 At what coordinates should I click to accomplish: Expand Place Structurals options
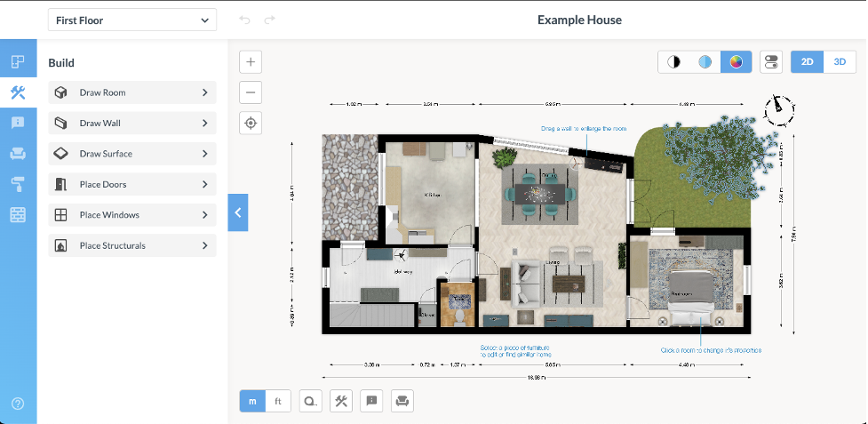click(x=132, y=245)
